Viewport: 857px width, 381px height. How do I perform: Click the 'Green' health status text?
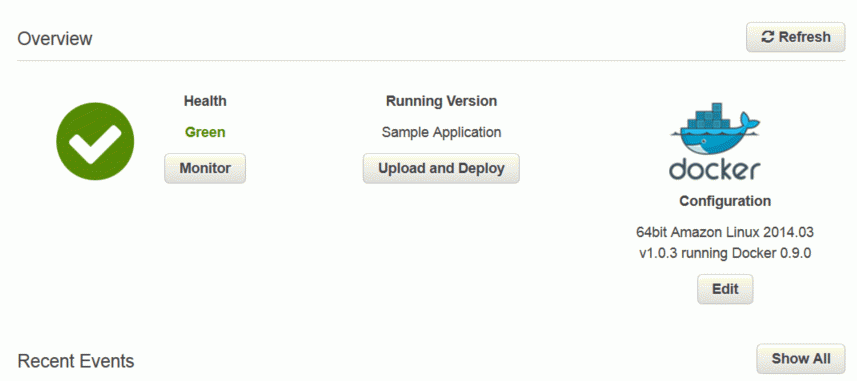(205, 132)
